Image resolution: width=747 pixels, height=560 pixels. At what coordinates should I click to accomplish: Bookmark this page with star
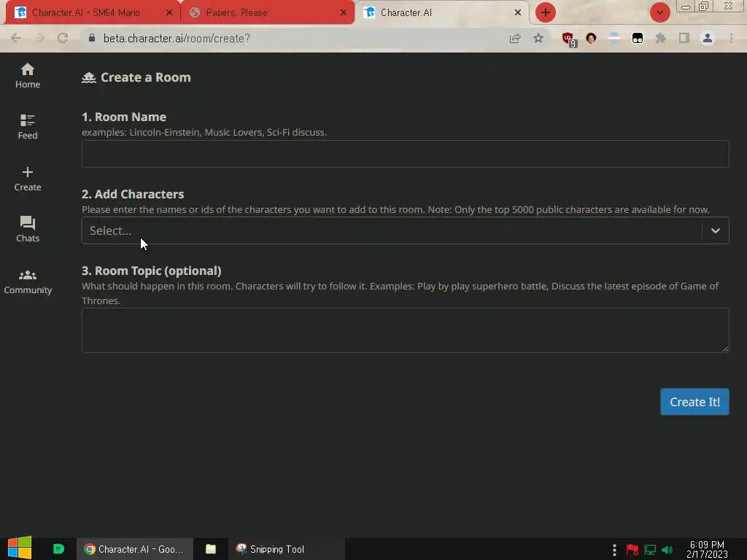coord(538,38)
